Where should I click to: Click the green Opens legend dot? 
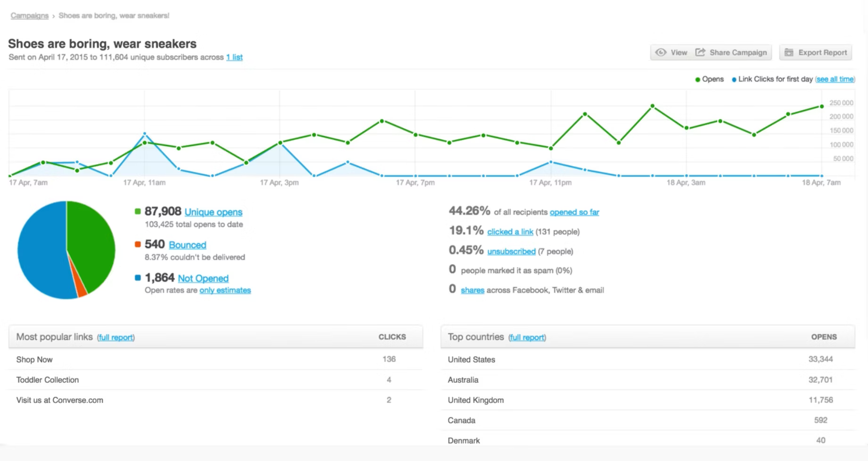(697, 79)
